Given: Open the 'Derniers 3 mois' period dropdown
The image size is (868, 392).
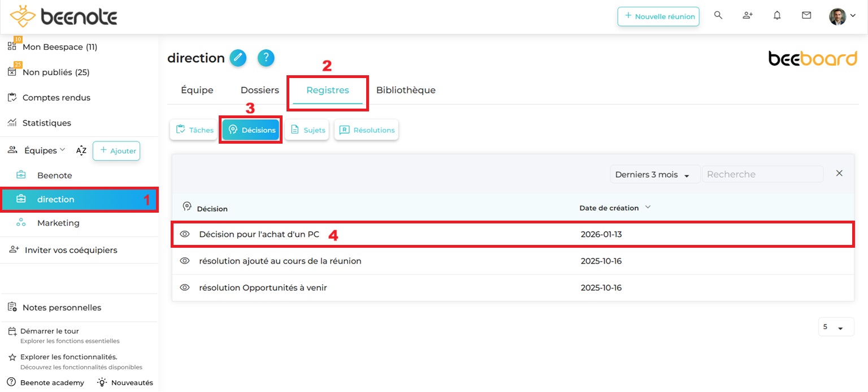Looking at the screenshot, I should tap(654, 175).
